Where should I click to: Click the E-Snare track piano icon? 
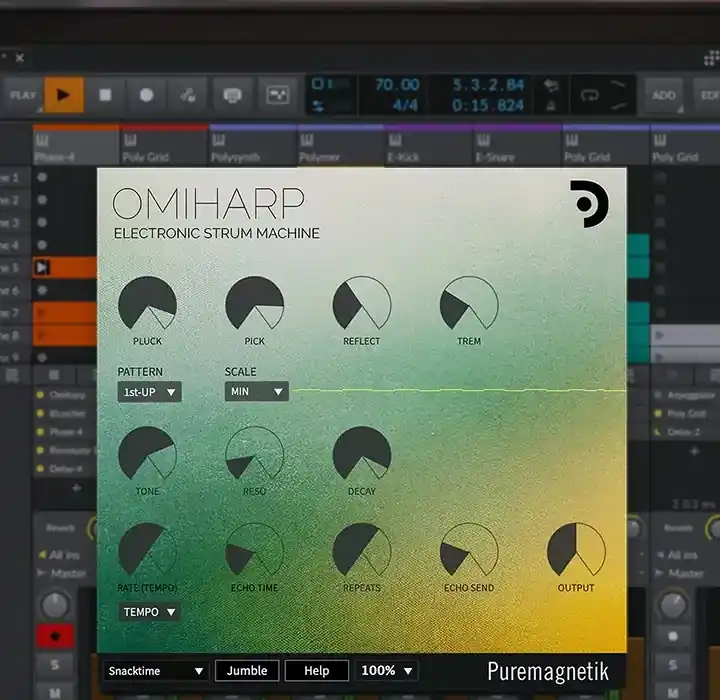pyautogui.click(x=484, y=139)
